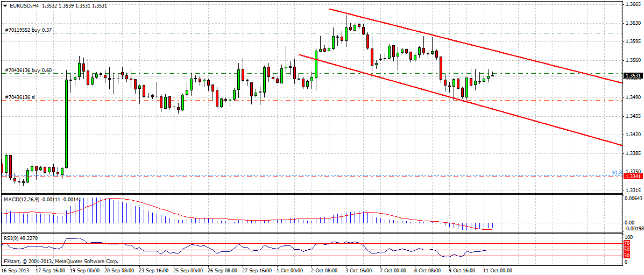Image resolution: width=644 pixels, height=275 pixels.
Task: Click the MACD scale value 0.00643
Action: [633, 199]
